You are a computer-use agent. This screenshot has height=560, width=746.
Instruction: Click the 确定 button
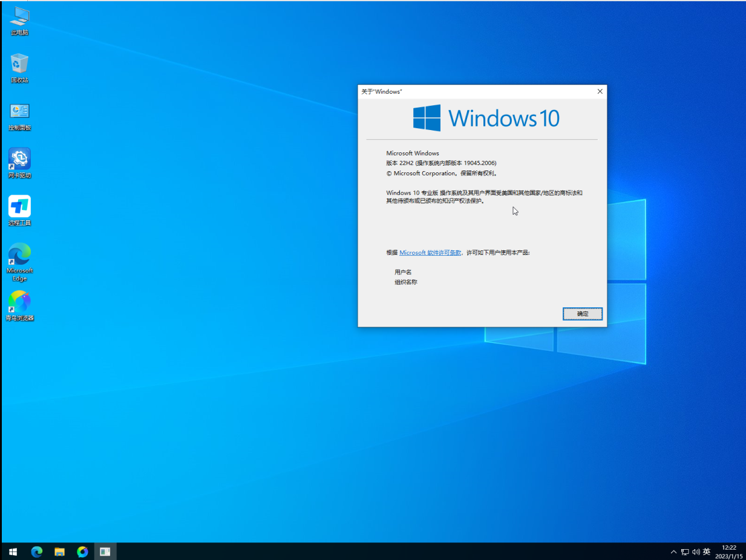[x=583, y=314]
